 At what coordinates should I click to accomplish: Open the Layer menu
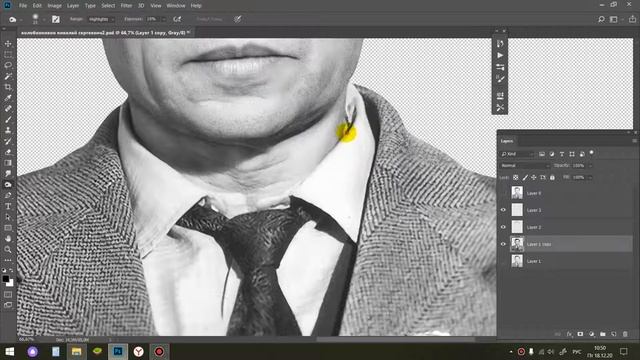coord(73,6)
